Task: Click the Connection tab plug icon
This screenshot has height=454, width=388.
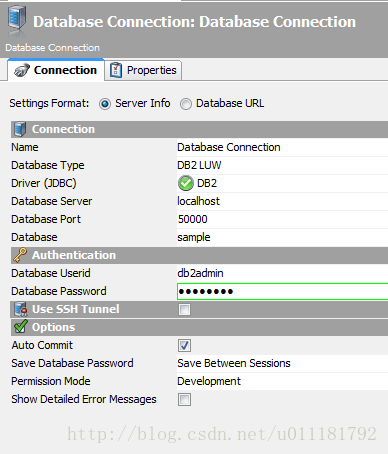Action: point(22,70)
